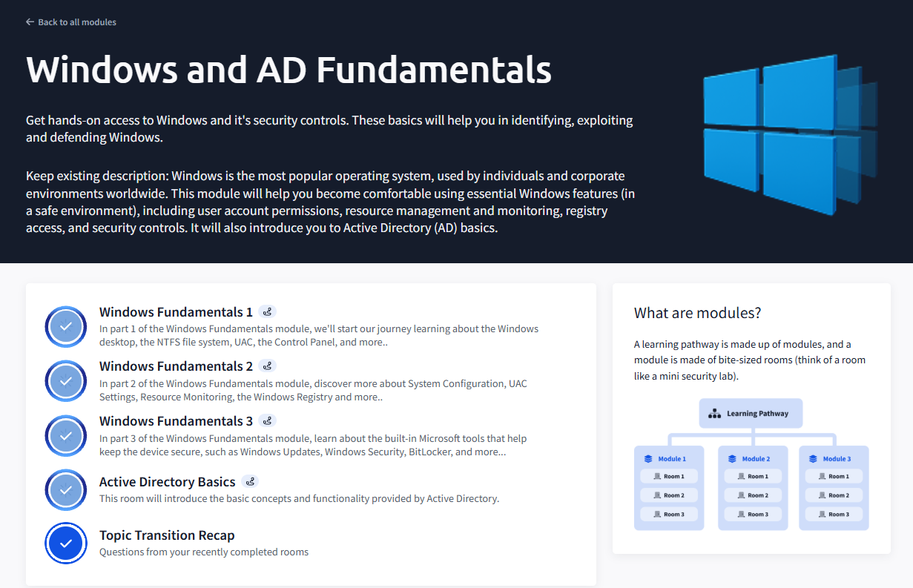Click the Windows logo illustration in header
Viewport: 913px width, 588px height.
790,134
